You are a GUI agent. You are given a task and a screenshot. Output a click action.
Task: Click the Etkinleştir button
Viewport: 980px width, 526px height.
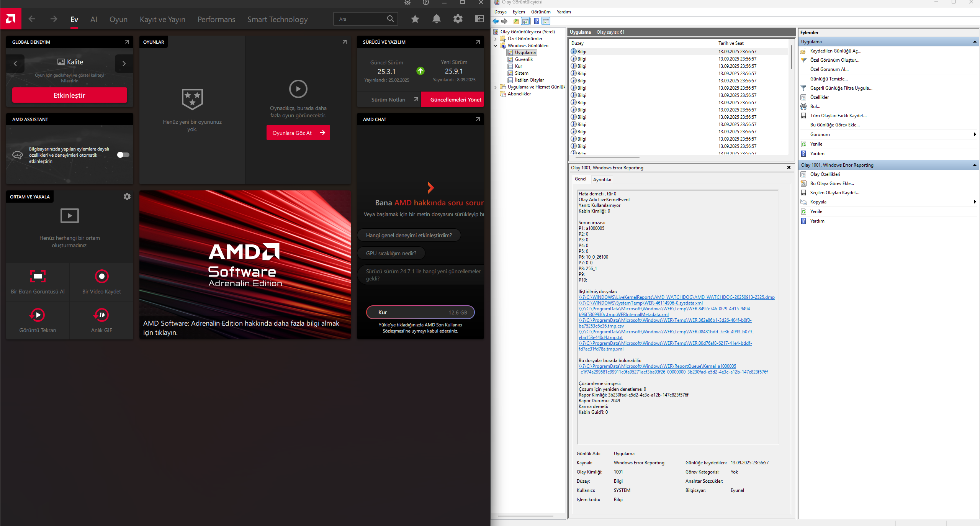70,95
